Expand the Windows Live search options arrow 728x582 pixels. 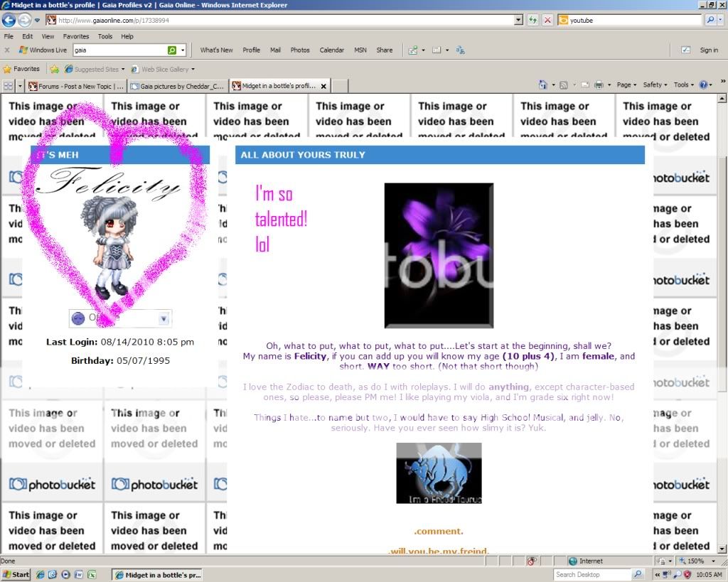pyautogui.click(x=183, y=50)
